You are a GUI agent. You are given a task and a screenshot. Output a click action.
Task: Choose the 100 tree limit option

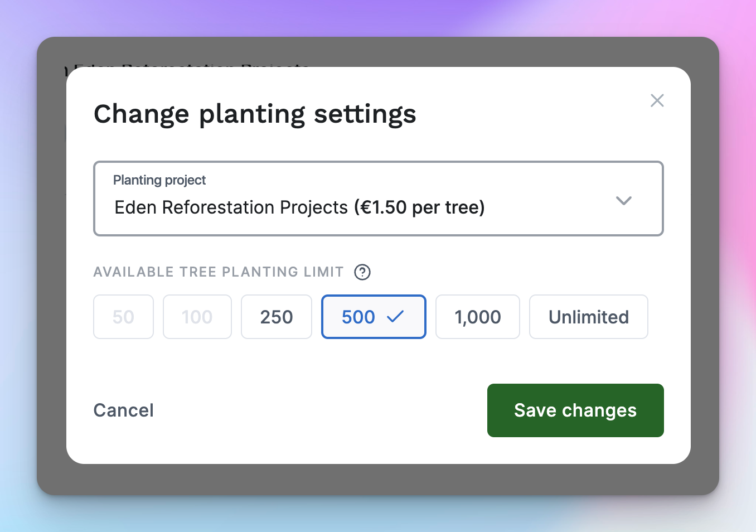197,317
